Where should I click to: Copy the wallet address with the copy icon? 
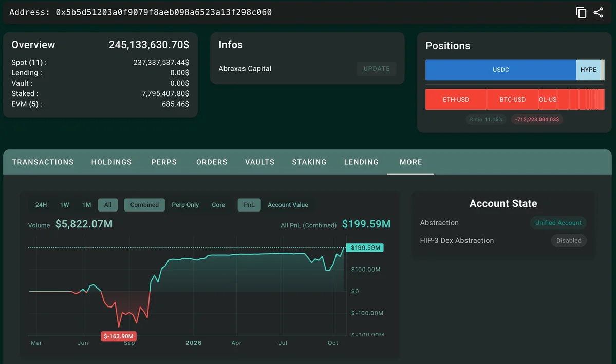tap(581, 12)
